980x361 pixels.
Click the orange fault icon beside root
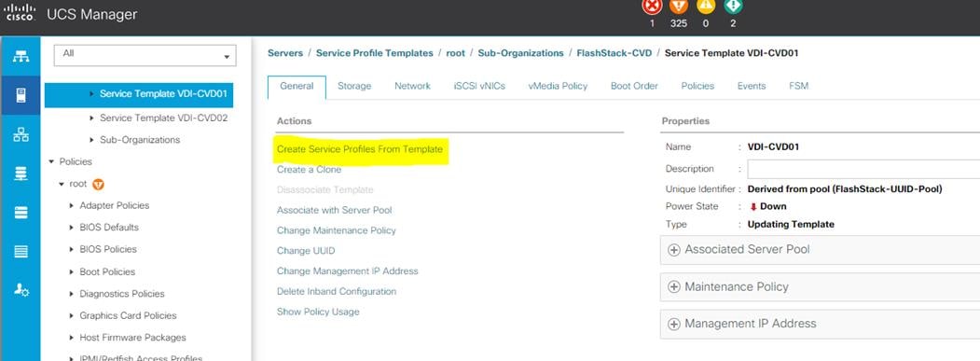[x=98, y=184]
